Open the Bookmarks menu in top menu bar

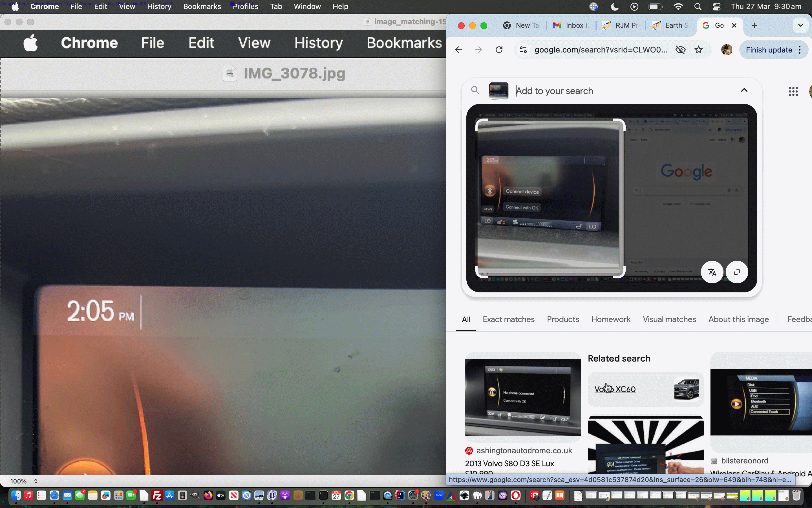point(202,7)
